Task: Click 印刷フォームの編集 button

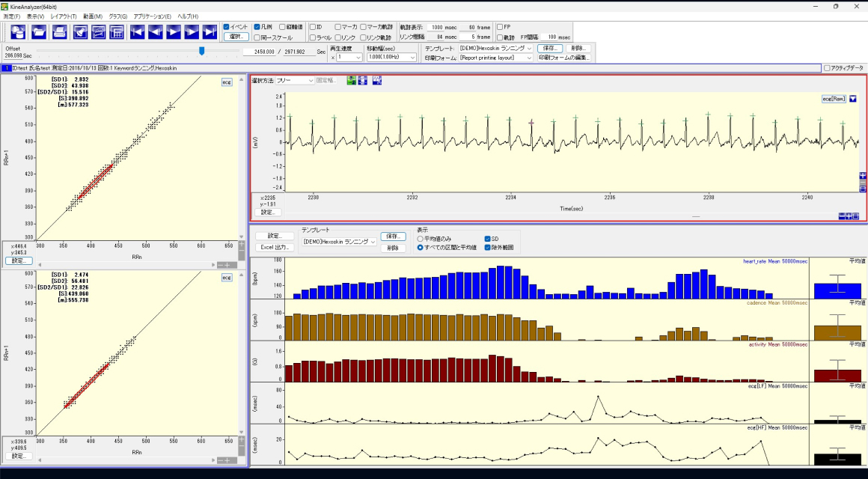Action: [x=564, y=58]
